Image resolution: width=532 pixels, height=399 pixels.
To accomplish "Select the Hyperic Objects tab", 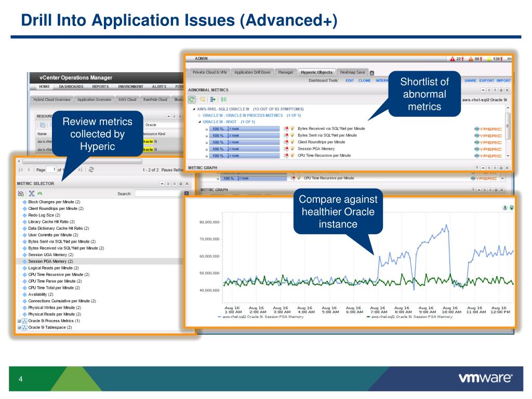I will pyautogui.click(x=316, y=72).
